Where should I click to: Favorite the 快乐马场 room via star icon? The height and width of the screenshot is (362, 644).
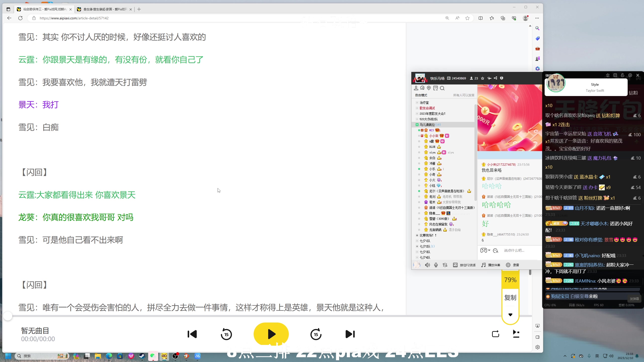pos(483,78)
